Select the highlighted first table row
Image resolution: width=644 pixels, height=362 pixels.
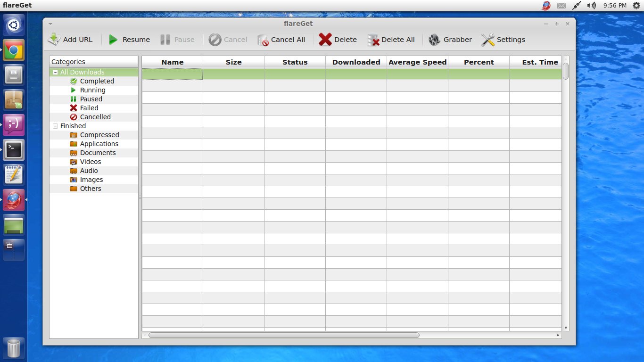tap(352, 74)
